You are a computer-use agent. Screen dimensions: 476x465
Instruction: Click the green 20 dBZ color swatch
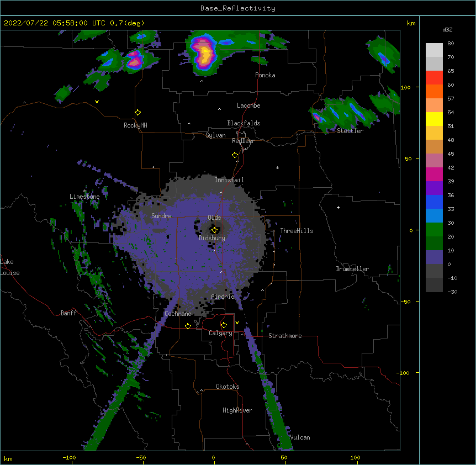pyautogui.click(x=434, y=230)
